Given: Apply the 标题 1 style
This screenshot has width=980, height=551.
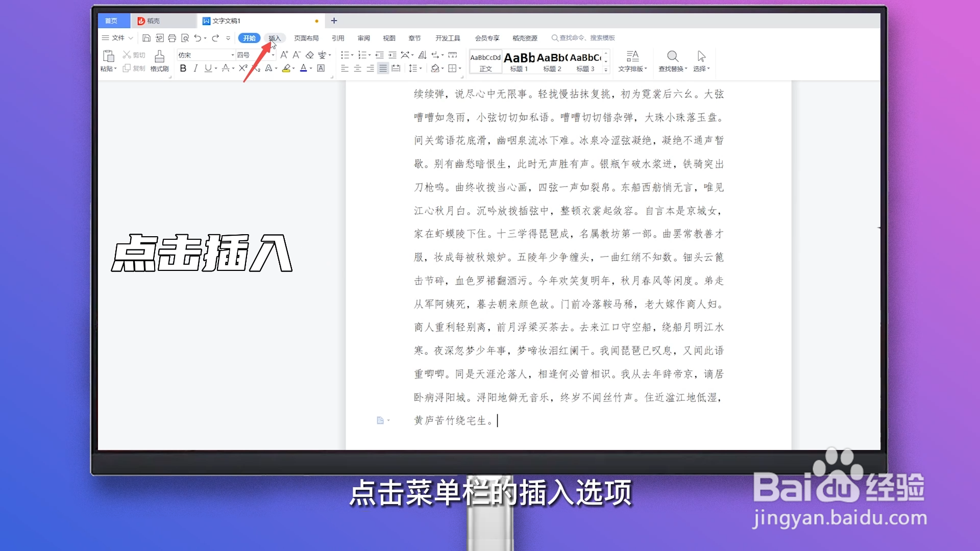Looking at the screenshot, I should coord(519,62).
